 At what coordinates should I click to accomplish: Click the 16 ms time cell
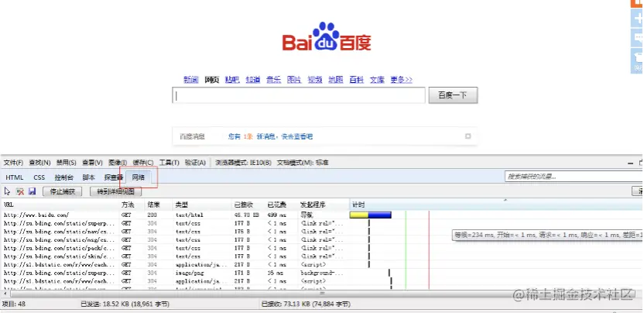point(276,273)
